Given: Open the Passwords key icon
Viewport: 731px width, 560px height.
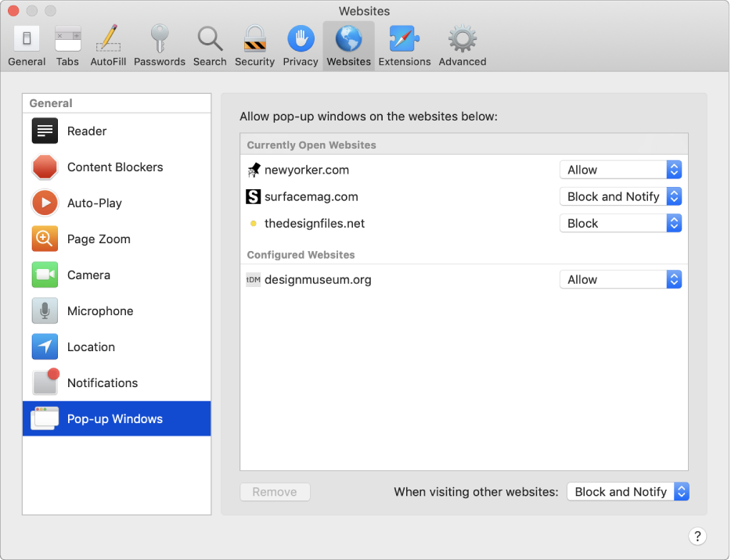Looking at the screenshot, I should pos(160,38).
